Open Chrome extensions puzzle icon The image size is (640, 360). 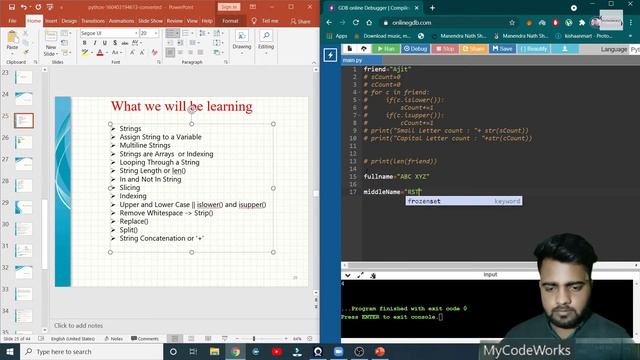point(582,22)
